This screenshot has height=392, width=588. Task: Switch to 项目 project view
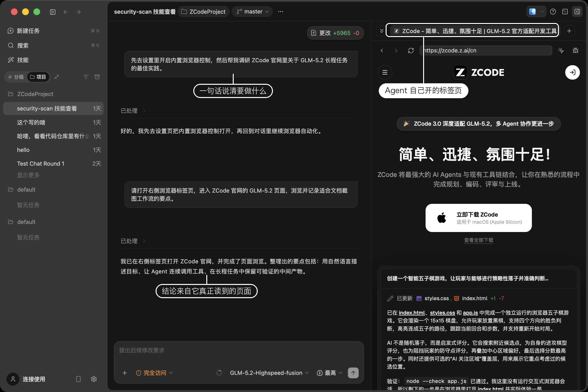click(38, 77)
